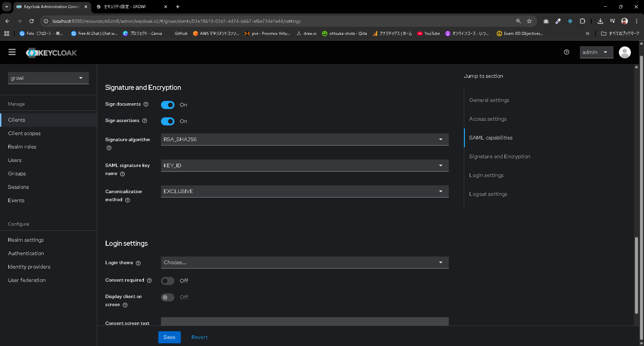Screen dimensions: 644x346
Task: Open the growi realm selector dropdown
Action: tap(48, 78)
